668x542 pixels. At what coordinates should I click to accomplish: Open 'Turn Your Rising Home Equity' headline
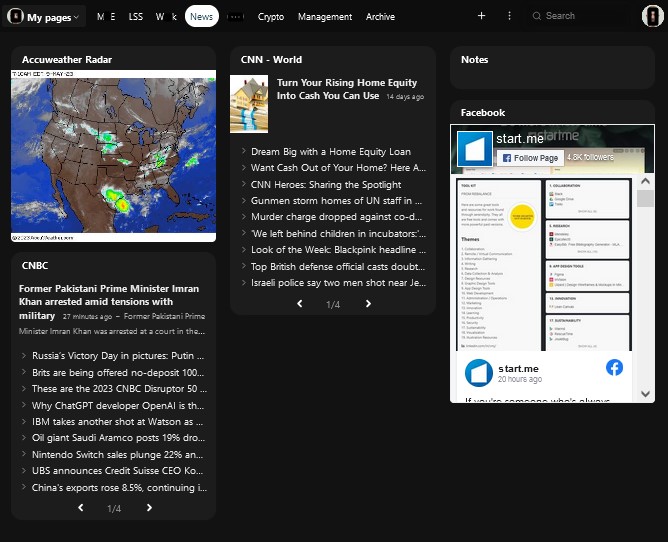pos(347,89)
